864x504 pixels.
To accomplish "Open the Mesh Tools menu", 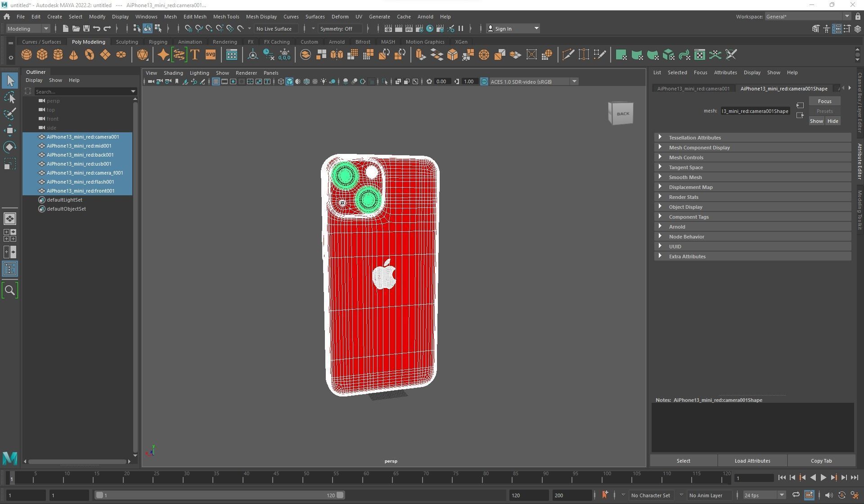I will [x=226, y=17].
